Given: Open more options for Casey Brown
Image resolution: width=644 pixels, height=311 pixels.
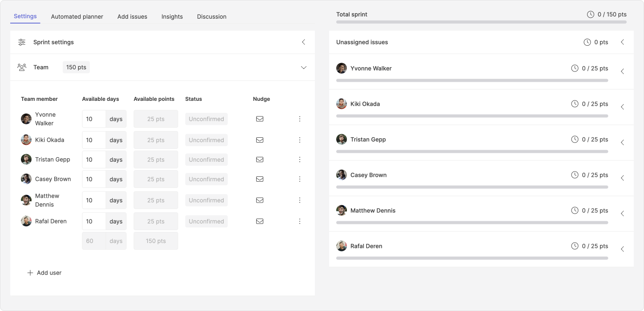Looking at the screenshot, I should coord(299,179).
